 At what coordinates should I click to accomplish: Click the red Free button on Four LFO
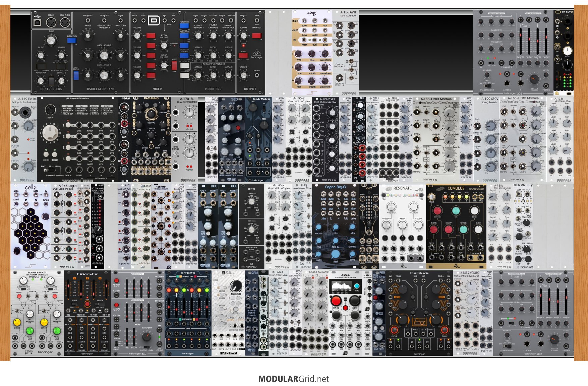(x=87, y=304)
